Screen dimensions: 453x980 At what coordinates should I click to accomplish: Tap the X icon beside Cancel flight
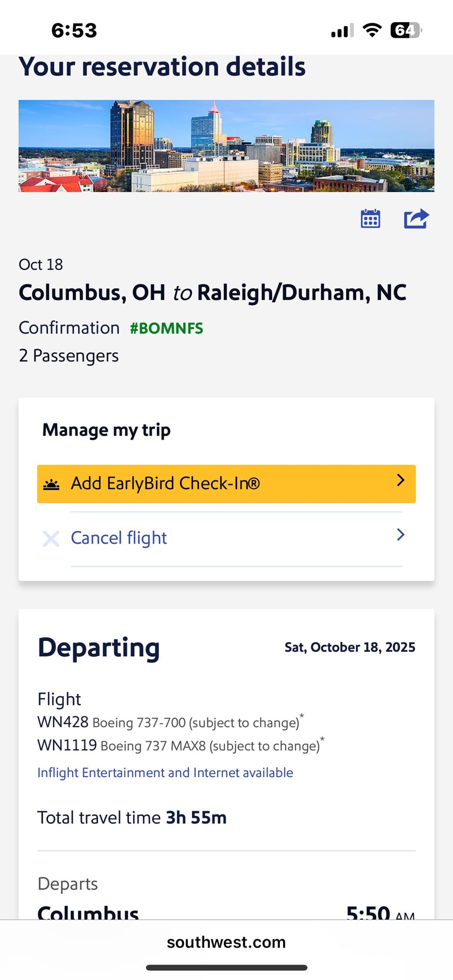[x=51, y=538]
